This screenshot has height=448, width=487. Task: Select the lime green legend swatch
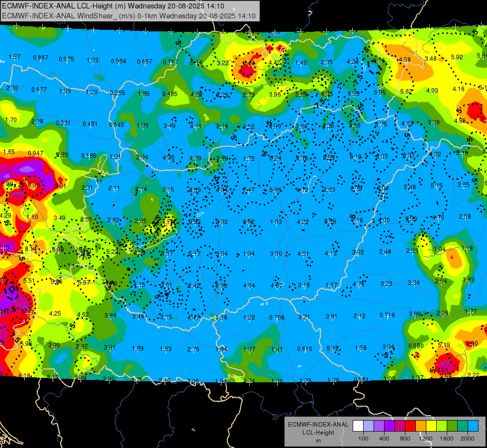coord(441,426)
